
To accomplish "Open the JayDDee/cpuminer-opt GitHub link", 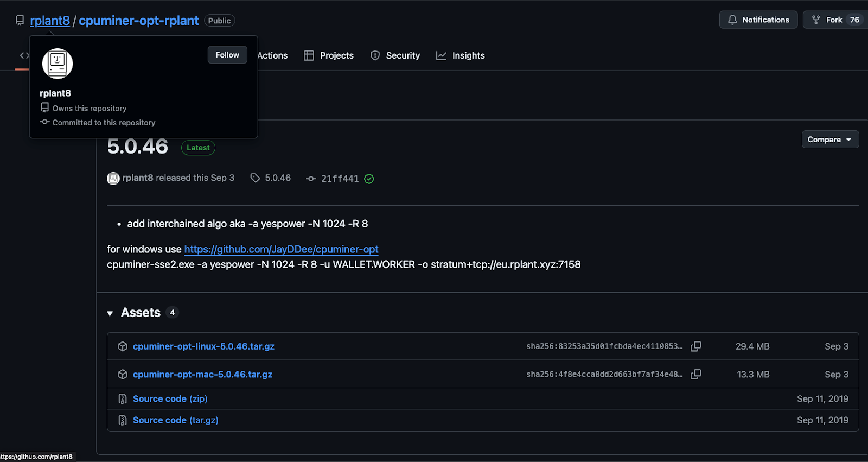I will pos(281,249).
